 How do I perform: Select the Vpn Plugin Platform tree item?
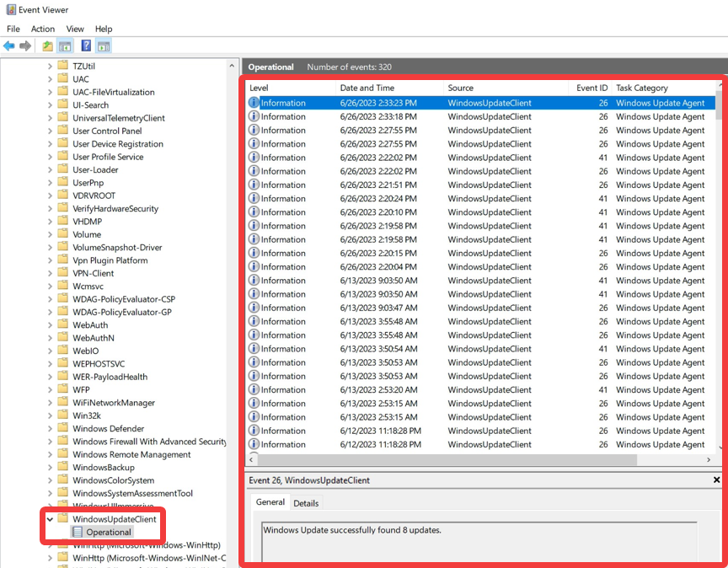click(x=110, y=260)
